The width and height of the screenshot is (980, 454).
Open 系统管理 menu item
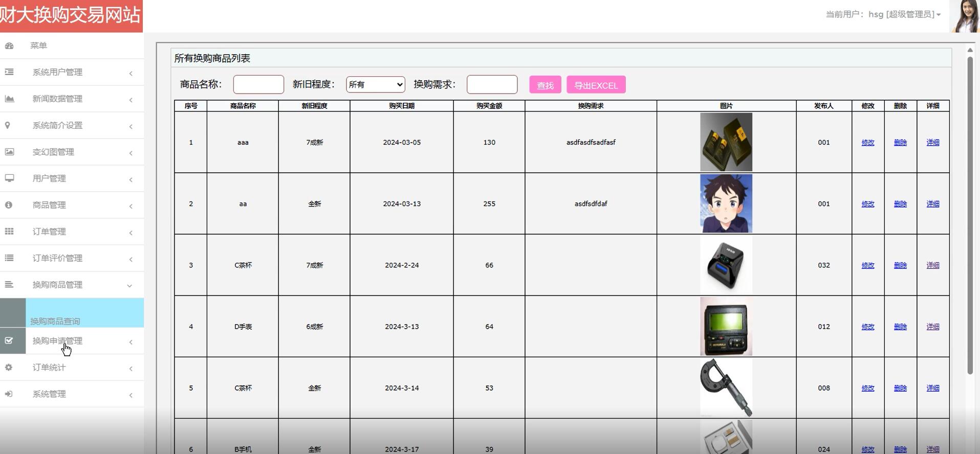72,394
